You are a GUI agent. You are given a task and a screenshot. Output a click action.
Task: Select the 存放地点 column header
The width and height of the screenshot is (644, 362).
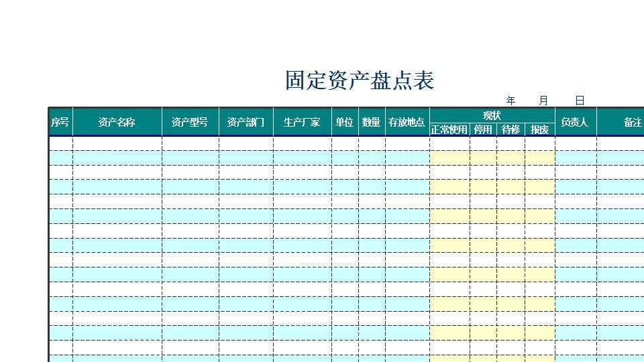407,122
